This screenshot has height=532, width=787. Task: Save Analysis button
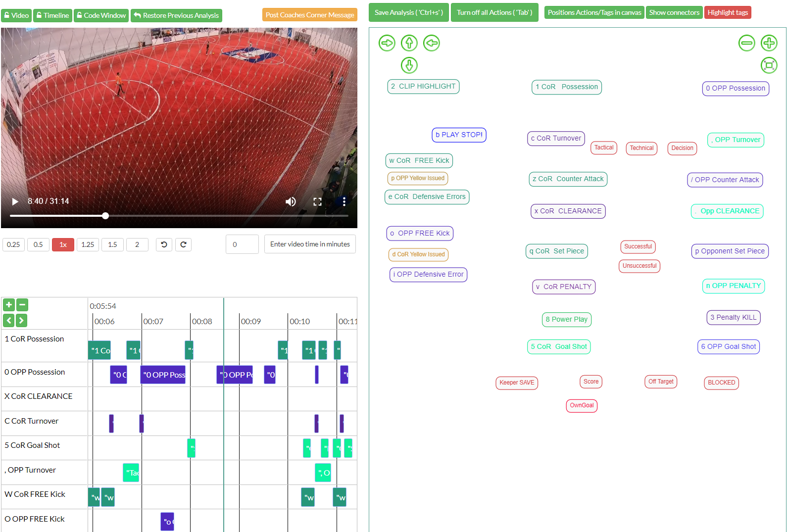pyautogui.click(x=409, y=12)
